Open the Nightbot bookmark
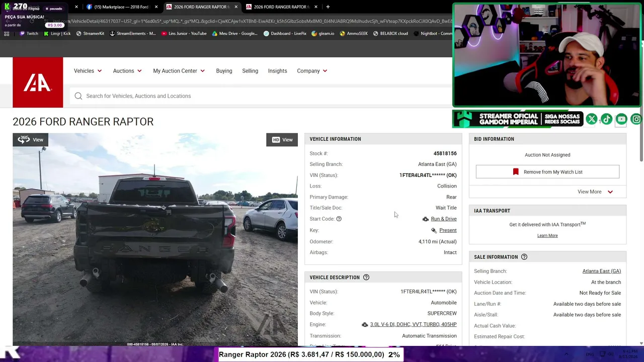Viewport: 644px width, 362px height. 433,34
